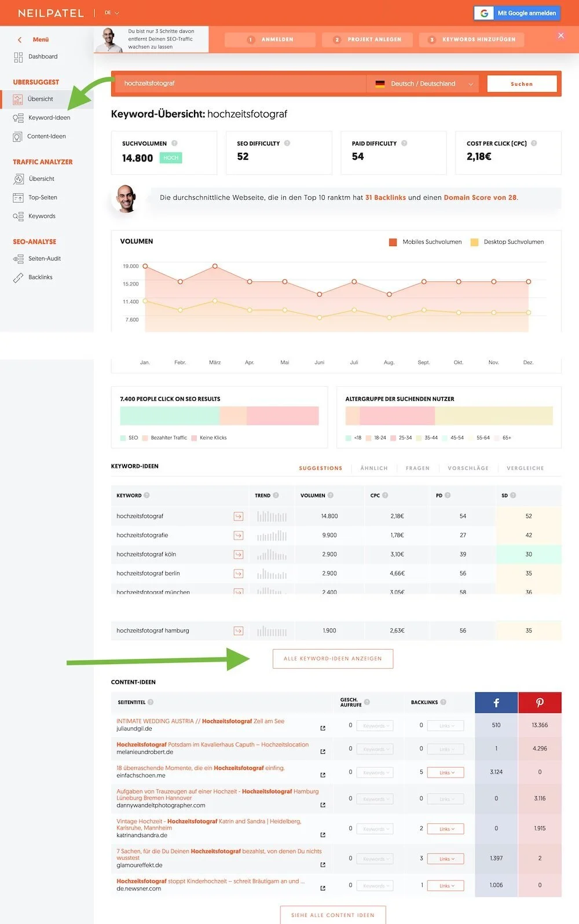Image resolution: width=579 pixels, height=924 pixels.
Task: Click arrow icon for hochzeitsfotograf hamburg row
Action: point(238,631)
